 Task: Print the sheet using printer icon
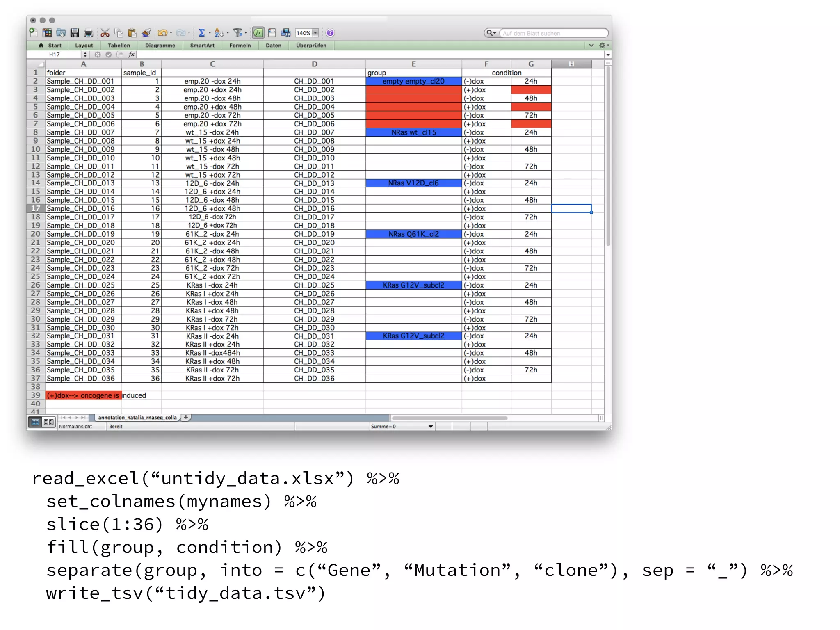pos(88,33)
